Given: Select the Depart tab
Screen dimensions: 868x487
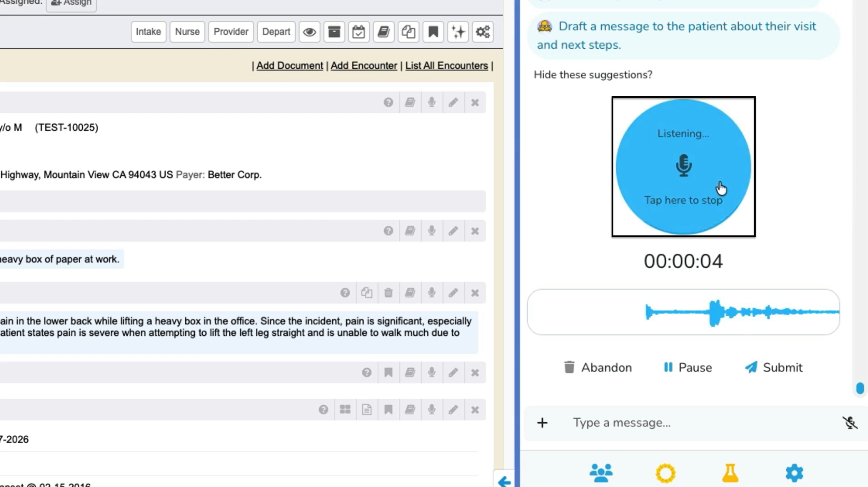Looking at the screenshot, I should (276, 32).
